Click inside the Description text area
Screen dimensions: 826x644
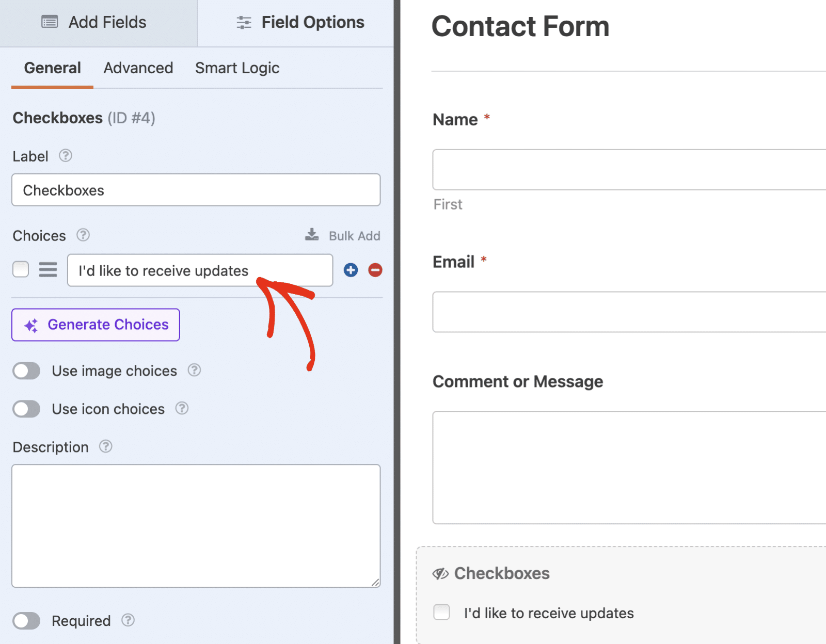(196, 526)
